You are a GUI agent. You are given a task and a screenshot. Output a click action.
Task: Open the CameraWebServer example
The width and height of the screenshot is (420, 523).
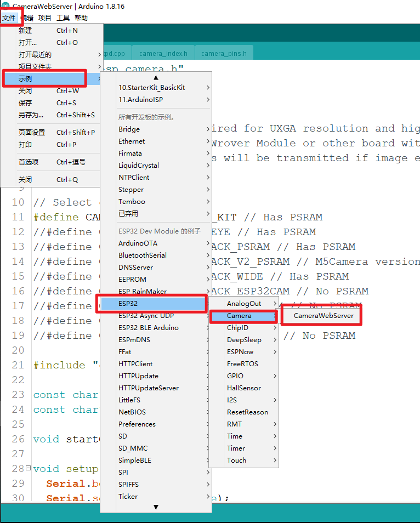322,316
